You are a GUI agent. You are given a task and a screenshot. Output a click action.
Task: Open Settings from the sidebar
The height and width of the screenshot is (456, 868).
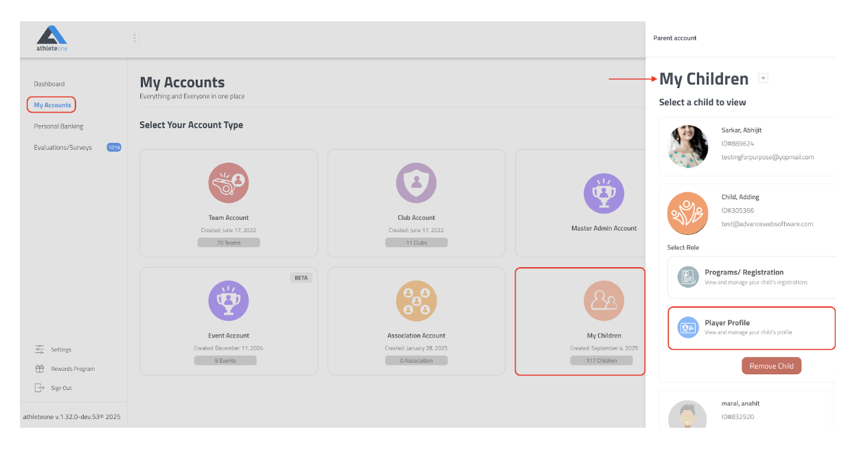pyautogui.click(x=60, y=350)
